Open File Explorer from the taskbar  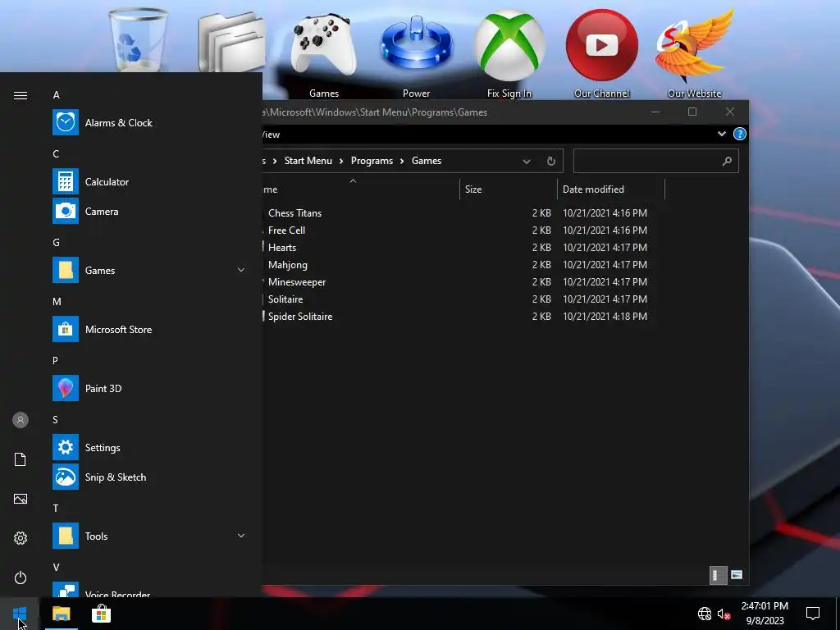(61, 614)
